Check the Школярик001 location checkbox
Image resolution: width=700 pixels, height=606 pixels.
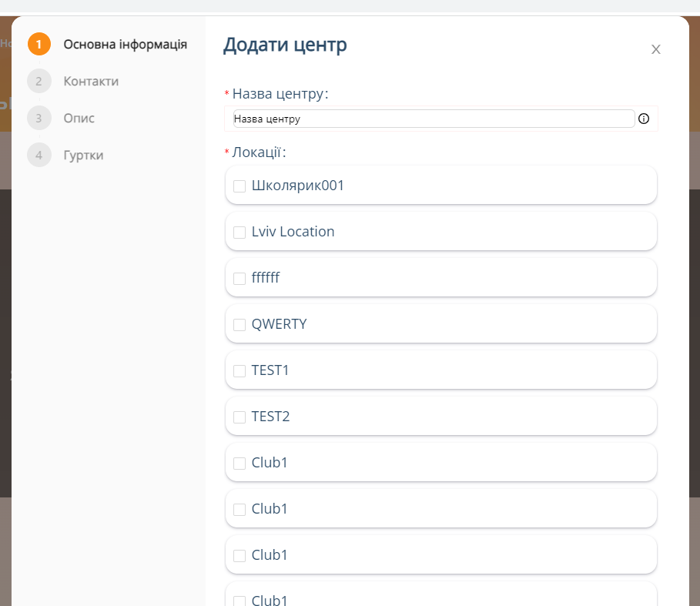tap(239, 186)
